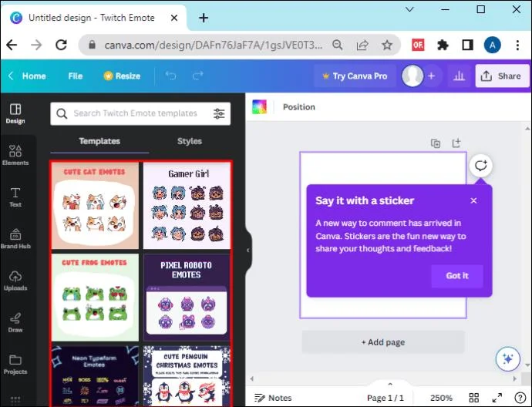Share this page via address bar icon
This screenshot has width=532, height=407.
[362, 45]
